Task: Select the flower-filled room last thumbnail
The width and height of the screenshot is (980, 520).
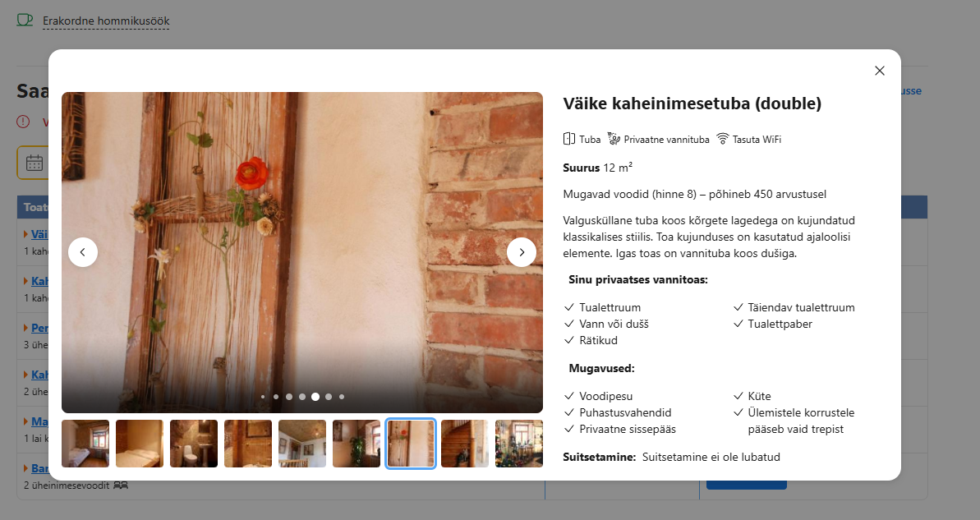Action: pyautogui.click(x=518, y=444)
